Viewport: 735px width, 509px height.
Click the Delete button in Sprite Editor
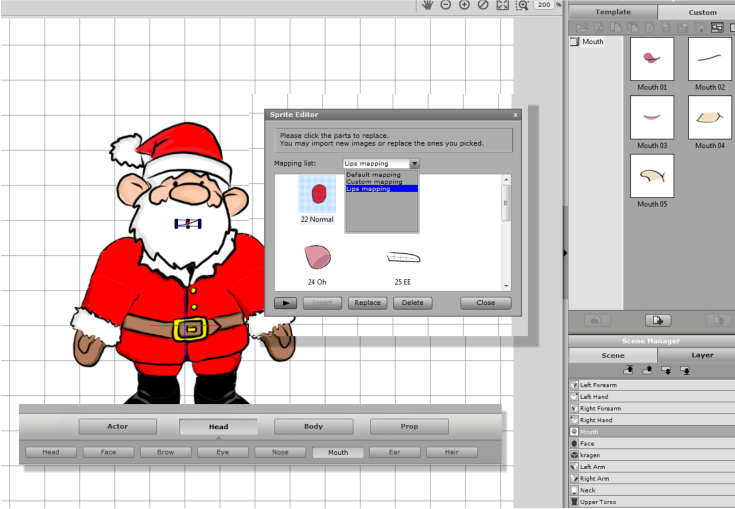(412, 302)
